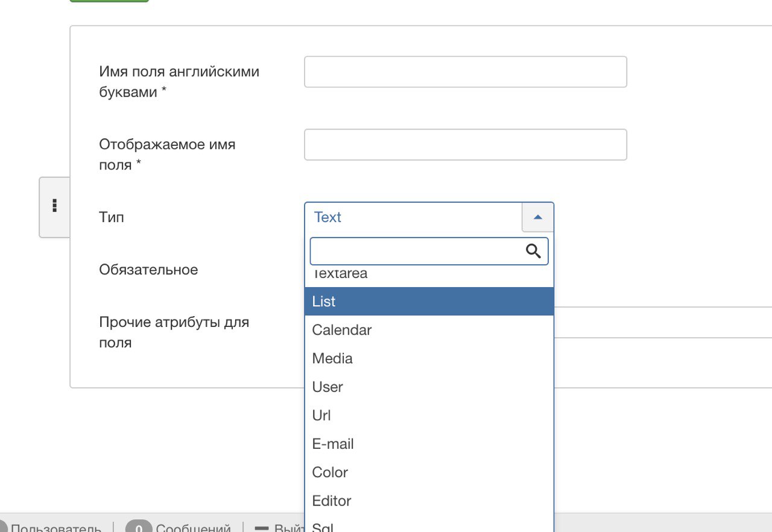Click the messages count badge
The image size is (772, 532).
[x=139, y=528]
